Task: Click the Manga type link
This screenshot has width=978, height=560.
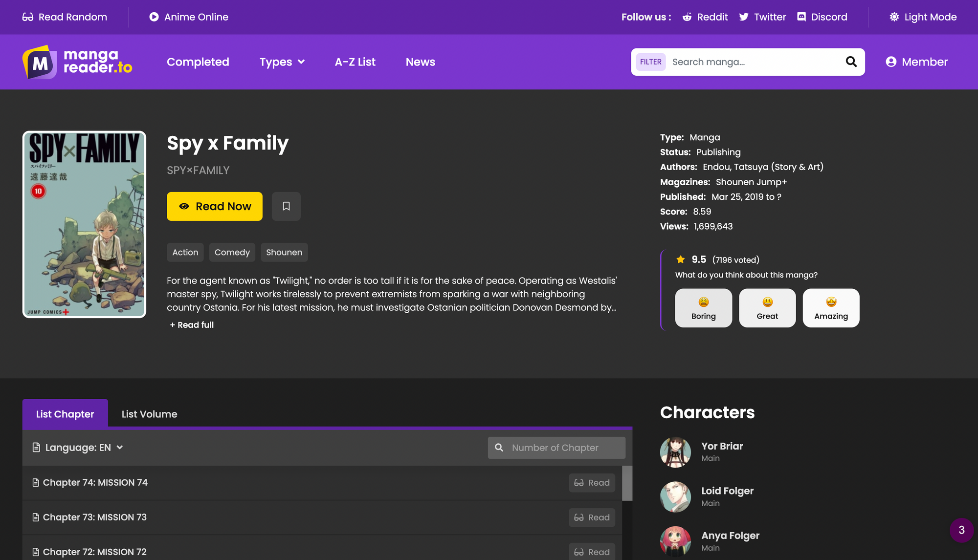Action: [705, 138]
